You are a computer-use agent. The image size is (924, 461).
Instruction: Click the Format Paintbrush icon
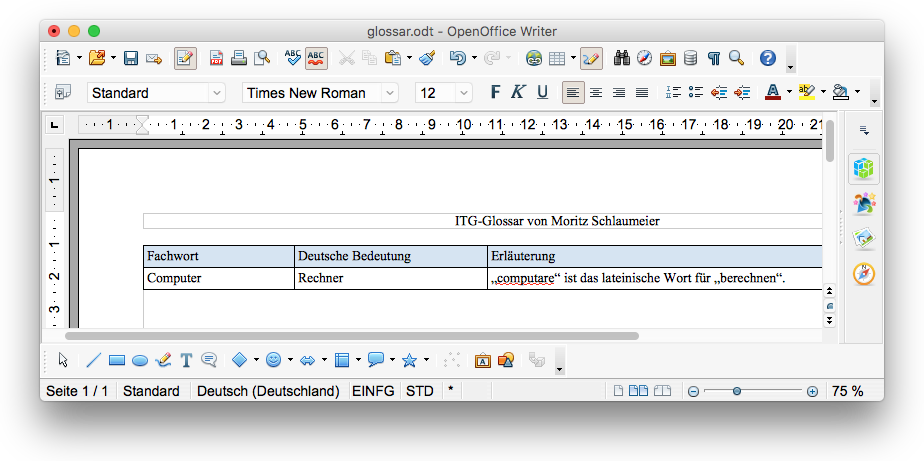coord(427,58)
